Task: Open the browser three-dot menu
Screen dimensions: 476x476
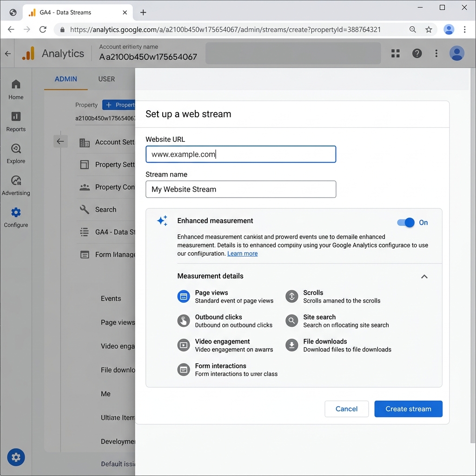Action: (x=464, y=29)
